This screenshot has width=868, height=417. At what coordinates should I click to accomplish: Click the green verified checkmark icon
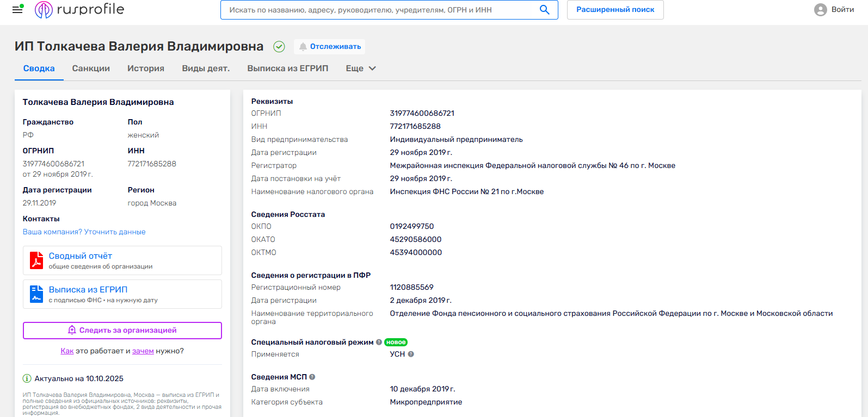(279, 47)
